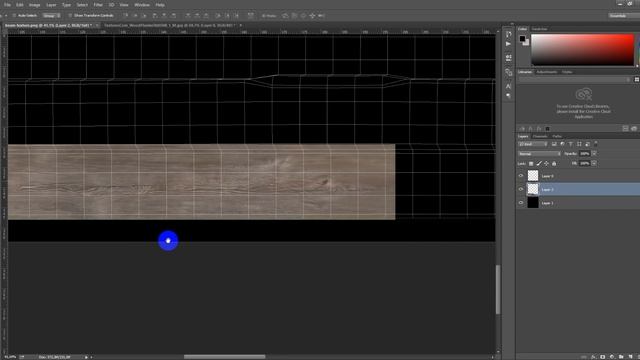Filter layers by smart objects icon

[587, 144]
